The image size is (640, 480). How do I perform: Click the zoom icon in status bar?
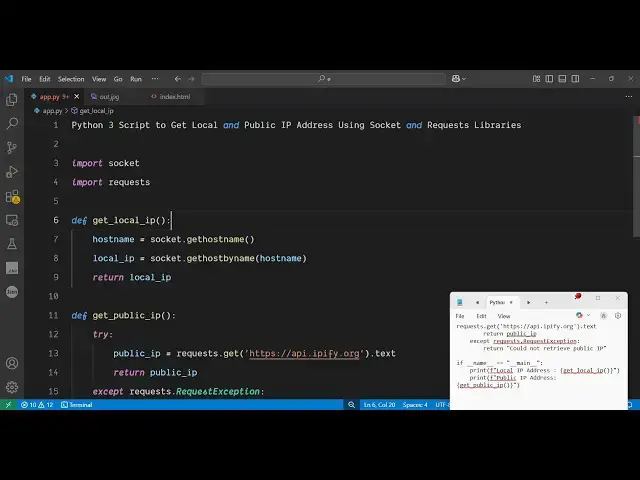pos(351,404)
